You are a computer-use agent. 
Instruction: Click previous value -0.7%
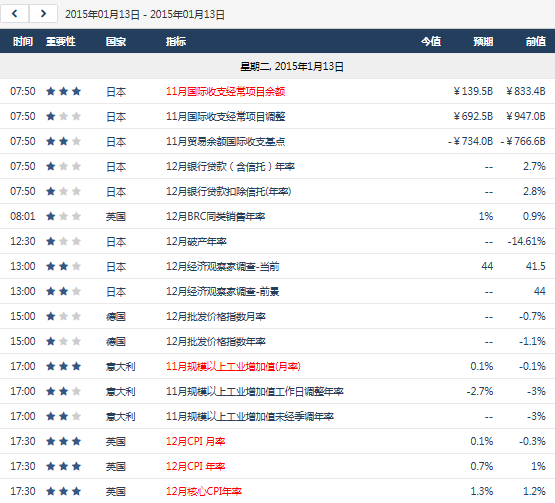tap(532, 316)
